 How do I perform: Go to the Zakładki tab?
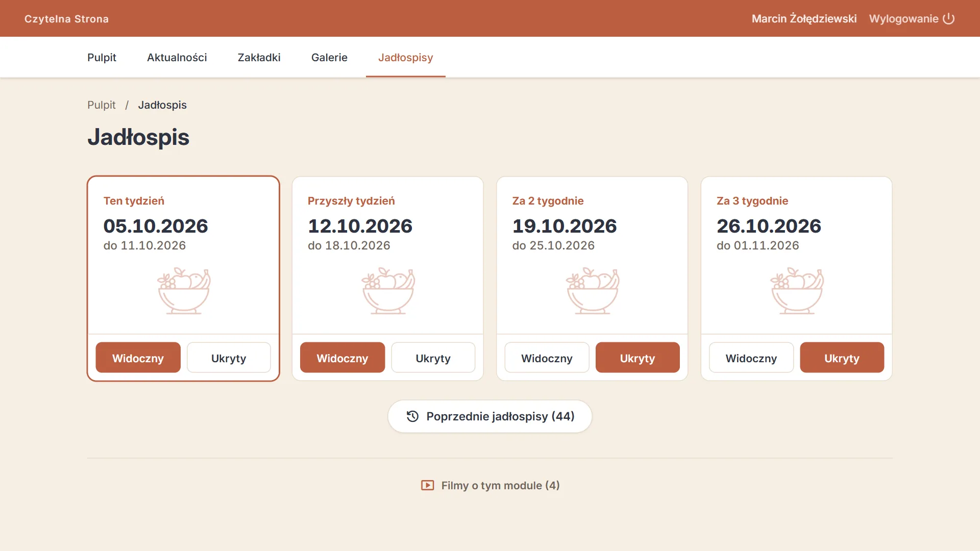tap(259, 57)
